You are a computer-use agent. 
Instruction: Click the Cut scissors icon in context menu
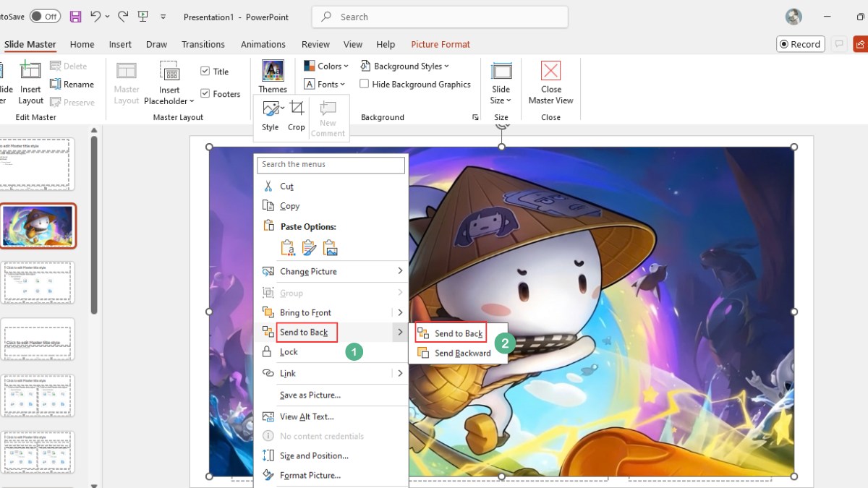(268, 186)
